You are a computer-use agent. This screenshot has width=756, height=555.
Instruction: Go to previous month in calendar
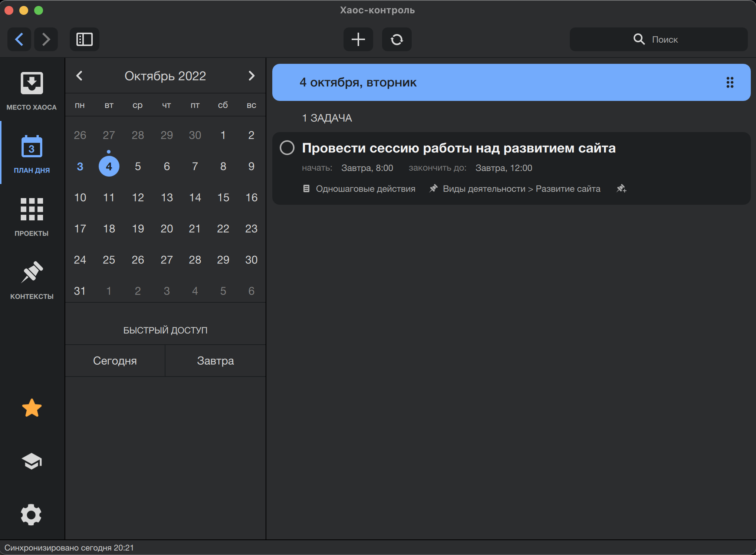click(79, 76)
